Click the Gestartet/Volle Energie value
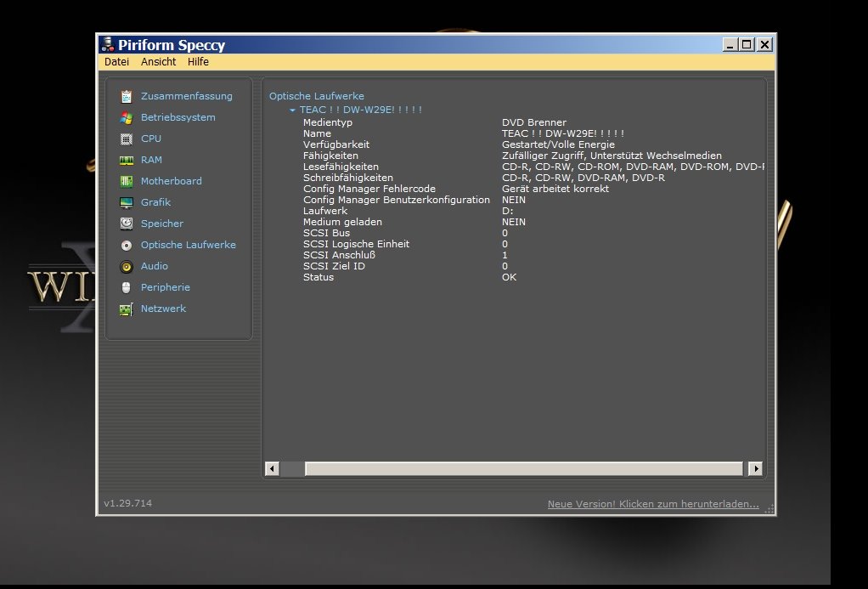The image size is (868, 589). tap(558, 144)
